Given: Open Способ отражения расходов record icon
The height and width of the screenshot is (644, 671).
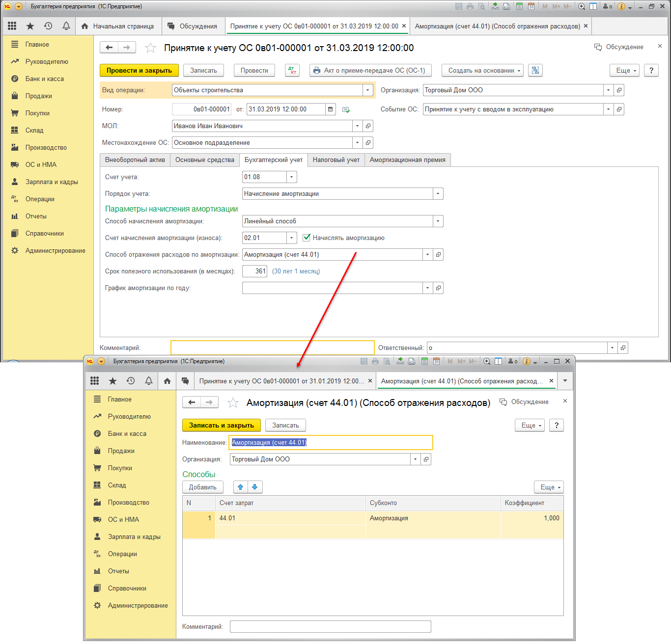Looking at the screenshot, I should tap(438, 255).
